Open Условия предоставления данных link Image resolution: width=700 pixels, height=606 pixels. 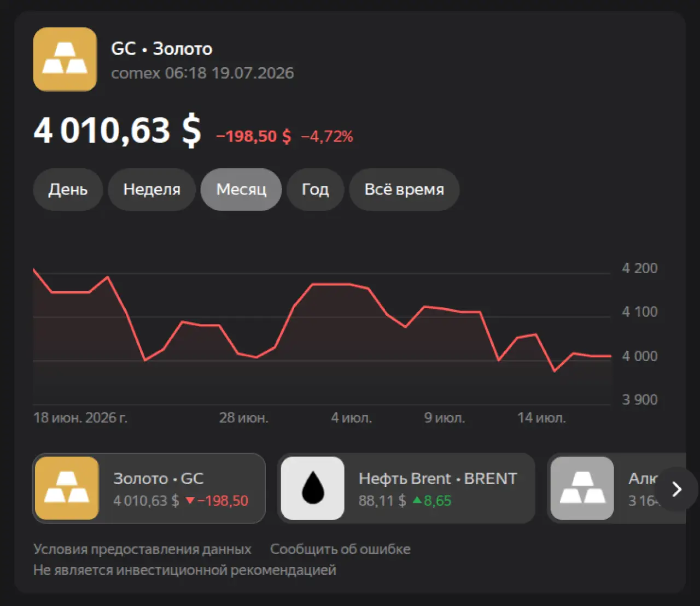142,549
